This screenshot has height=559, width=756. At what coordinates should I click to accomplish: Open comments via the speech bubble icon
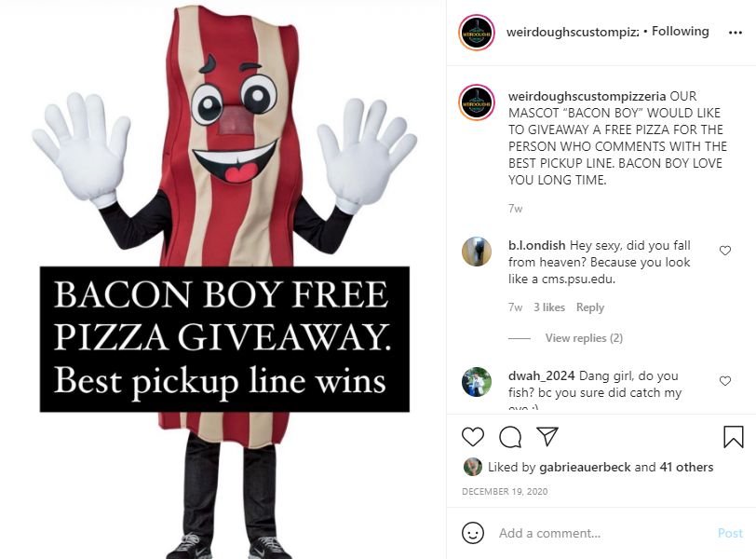510,437
